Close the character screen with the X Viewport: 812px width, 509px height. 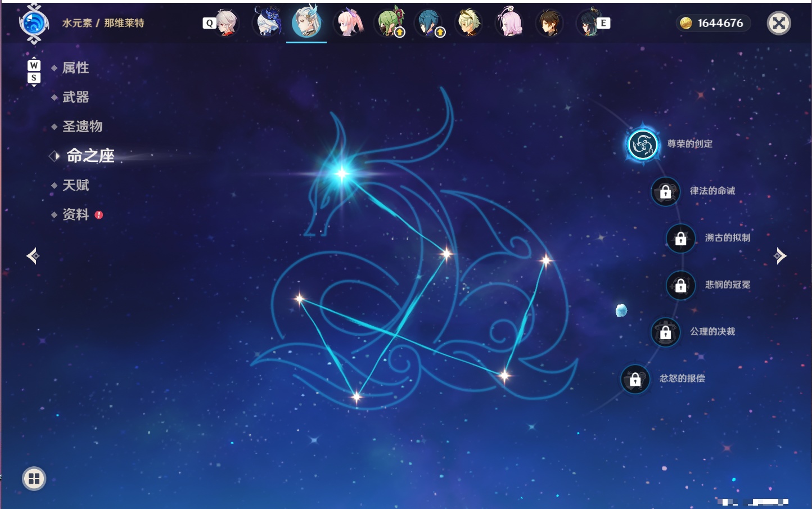[x=779, y=23]
